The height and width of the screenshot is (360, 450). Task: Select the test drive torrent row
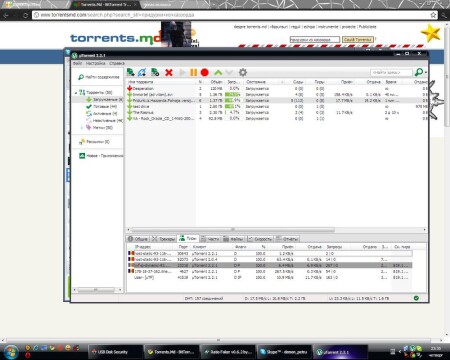coord(277,107)
